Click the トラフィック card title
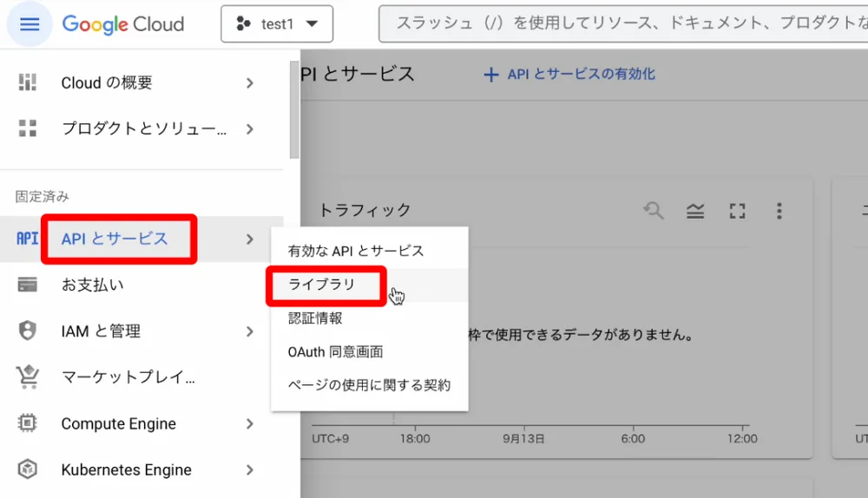 click(x=365, y=210)
